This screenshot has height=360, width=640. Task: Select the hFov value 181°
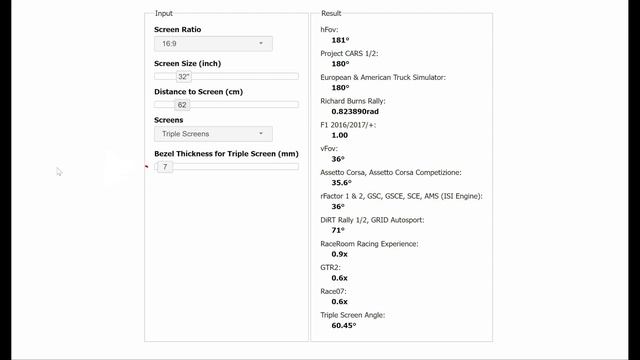[340, 40]
